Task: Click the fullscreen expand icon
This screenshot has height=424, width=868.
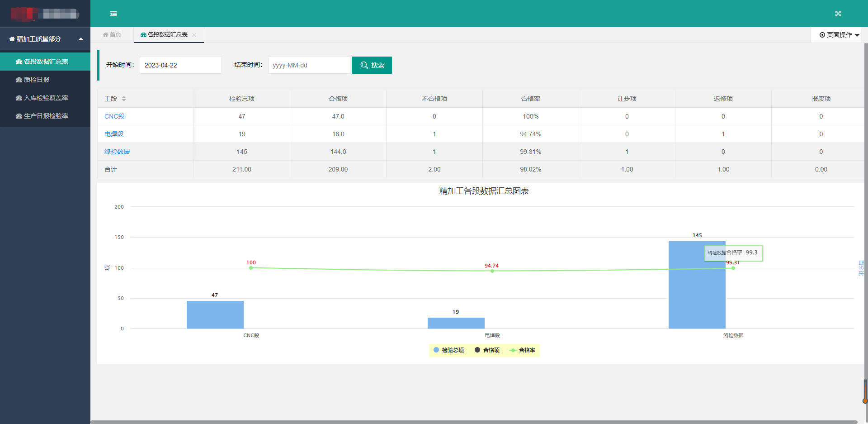Action: pyautogui.click(x=838, y=14)
